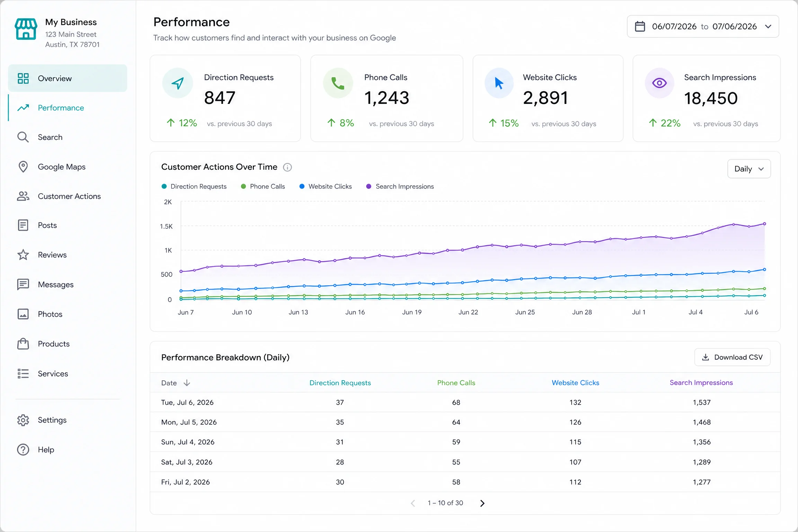
Task: Click the Date column sort arrow
Action: pyautogui.click(x=187, y=383)
